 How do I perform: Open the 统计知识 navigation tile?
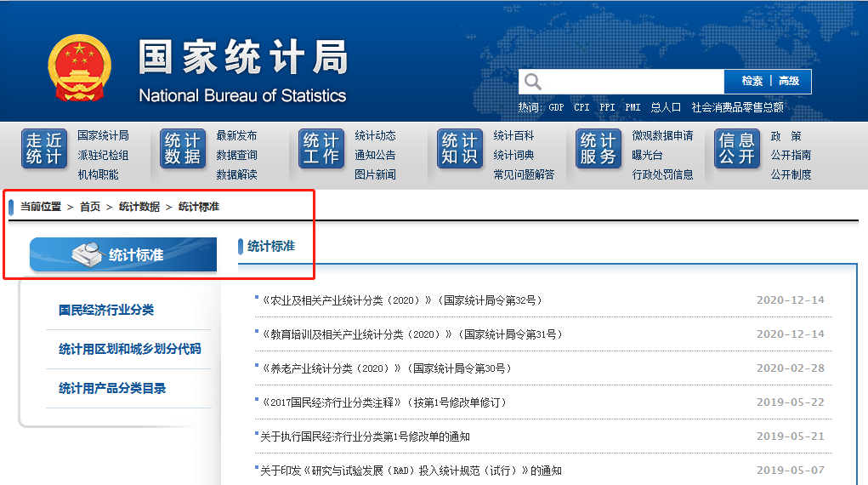tap(460, 149)
